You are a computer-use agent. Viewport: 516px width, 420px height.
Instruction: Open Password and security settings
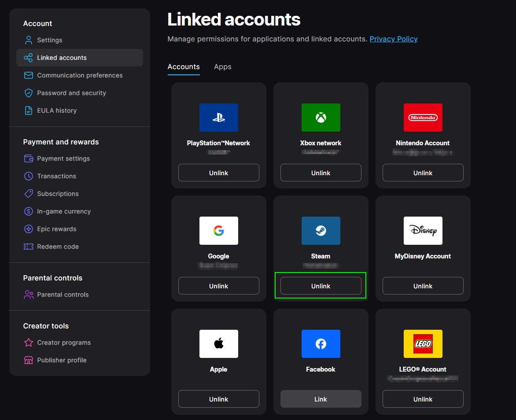click(x=71, y=93)
